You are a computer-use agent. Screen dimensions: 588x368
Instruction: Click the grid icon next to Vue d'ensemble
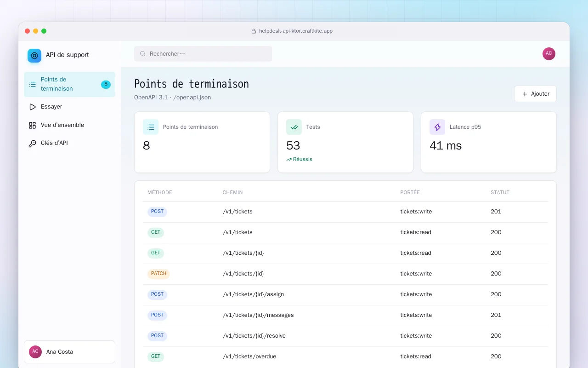[x=32, y=125]
